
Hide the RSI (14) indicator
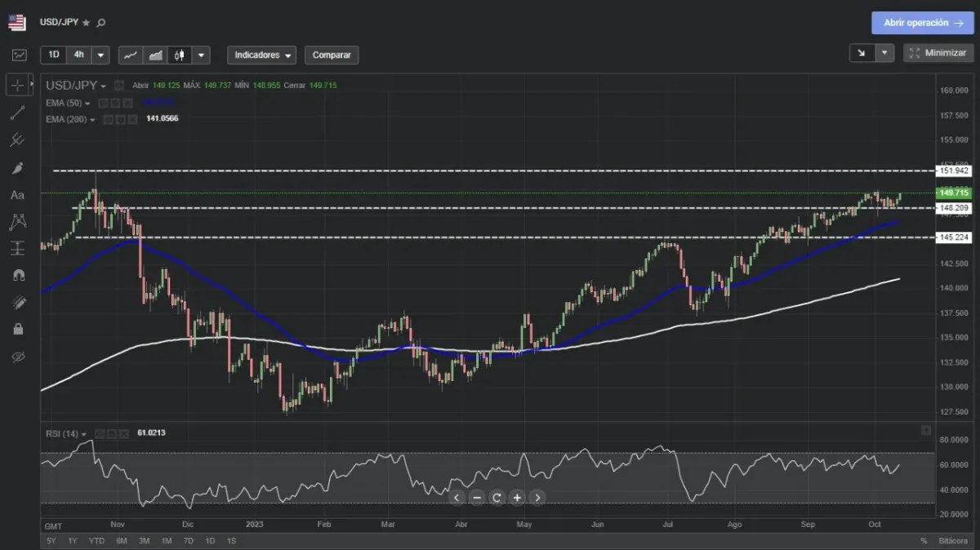(x=99, y=434)
